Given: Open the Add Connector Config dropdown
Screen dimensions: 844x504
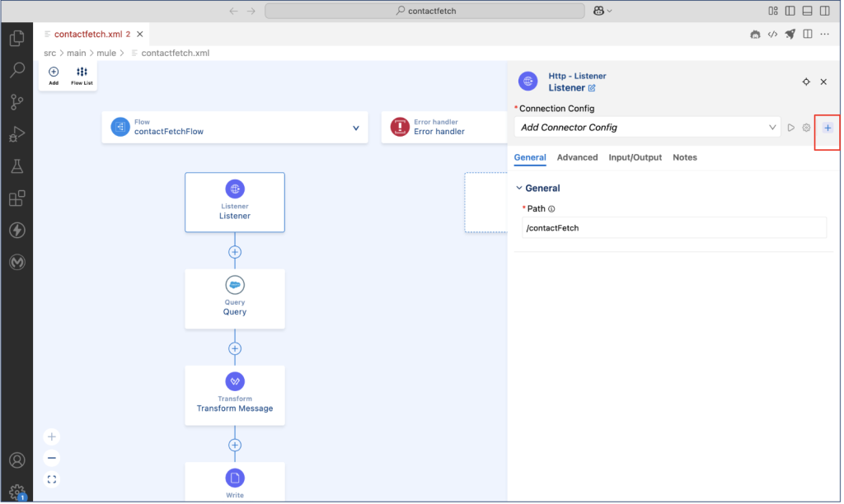Looking at the screenshot, I should click(647, 128).
